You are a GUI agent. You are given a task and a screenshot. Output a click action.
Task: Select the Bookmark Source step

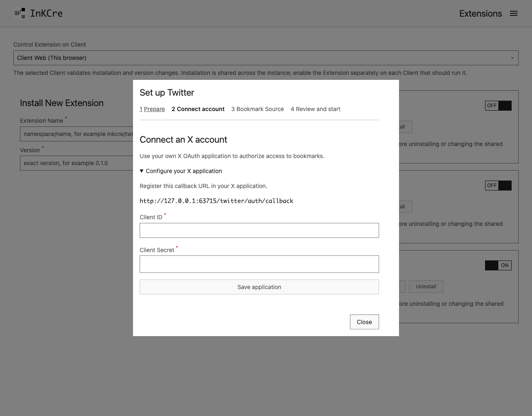pos(258,109)
